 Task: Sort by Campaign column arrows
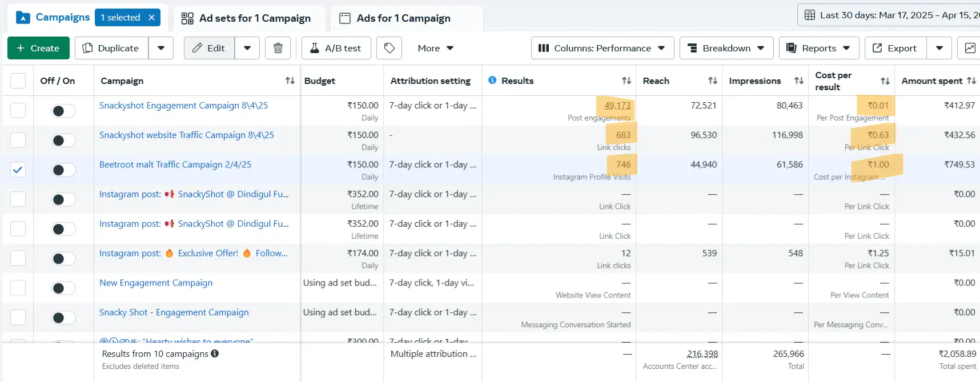290,81
